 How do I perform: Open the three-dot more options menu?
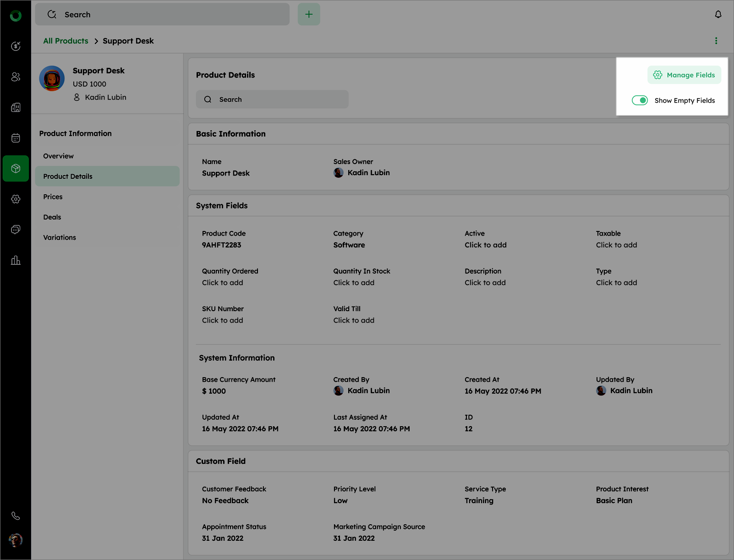(x=716, y=41)
